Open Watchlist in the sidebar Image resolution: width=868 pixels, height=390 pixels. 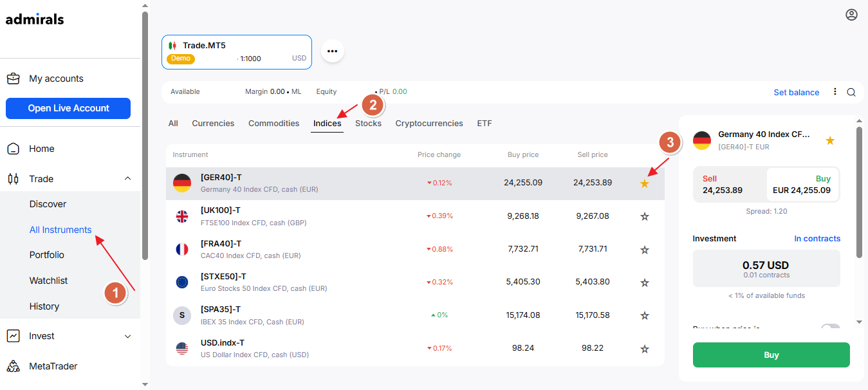48,281
